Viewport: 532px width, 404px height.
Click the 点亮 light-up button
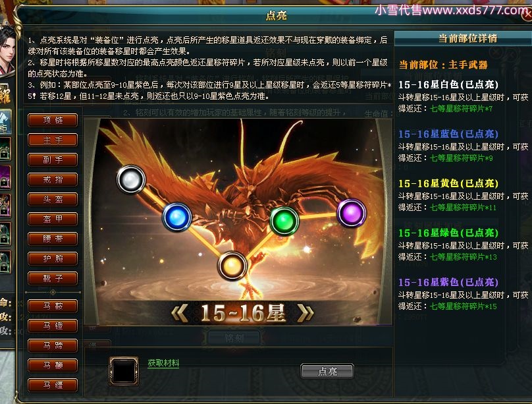click(327, 372)
